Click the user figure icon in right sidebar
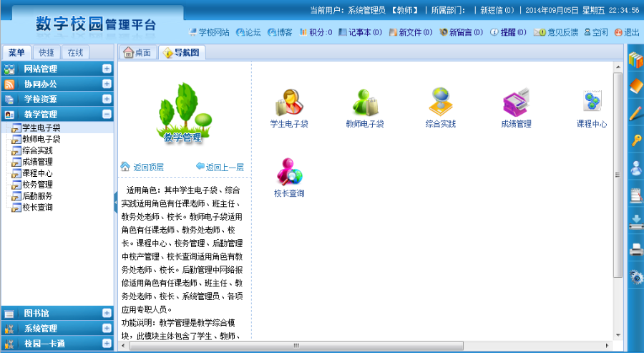The image size is (644, 353). 636,168
